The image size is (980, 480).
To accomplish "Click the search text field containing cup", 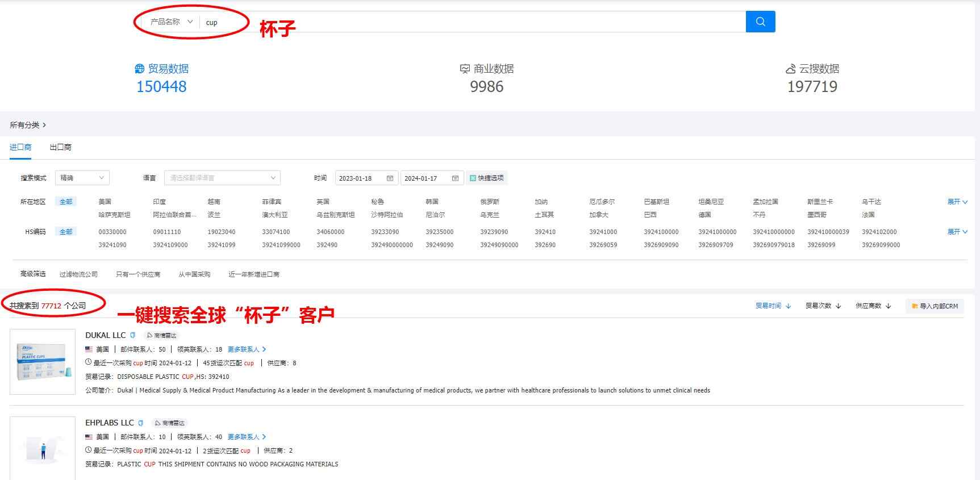I will [x=472, y=22].
